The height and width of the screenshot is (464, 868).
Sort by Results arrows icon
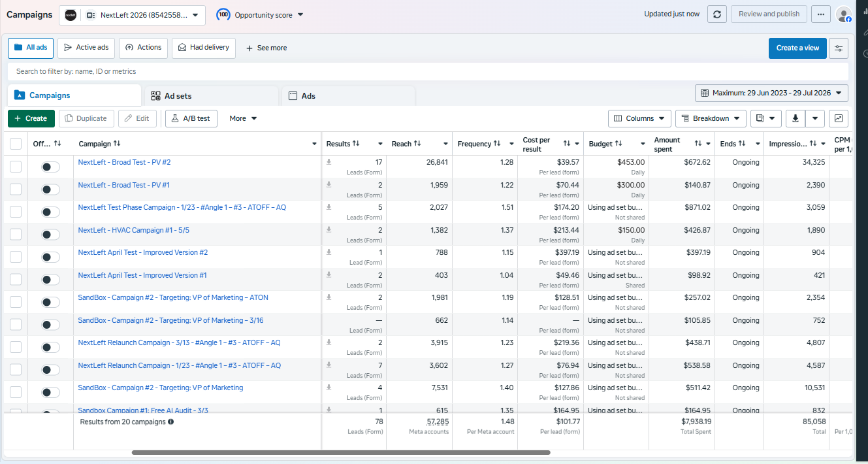356,144
